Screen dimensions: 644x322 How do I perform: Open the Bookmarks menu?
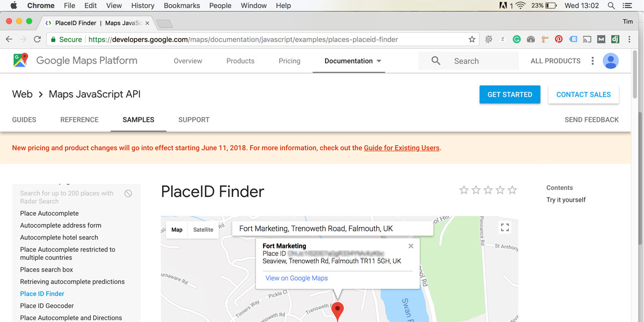[182, 5]
